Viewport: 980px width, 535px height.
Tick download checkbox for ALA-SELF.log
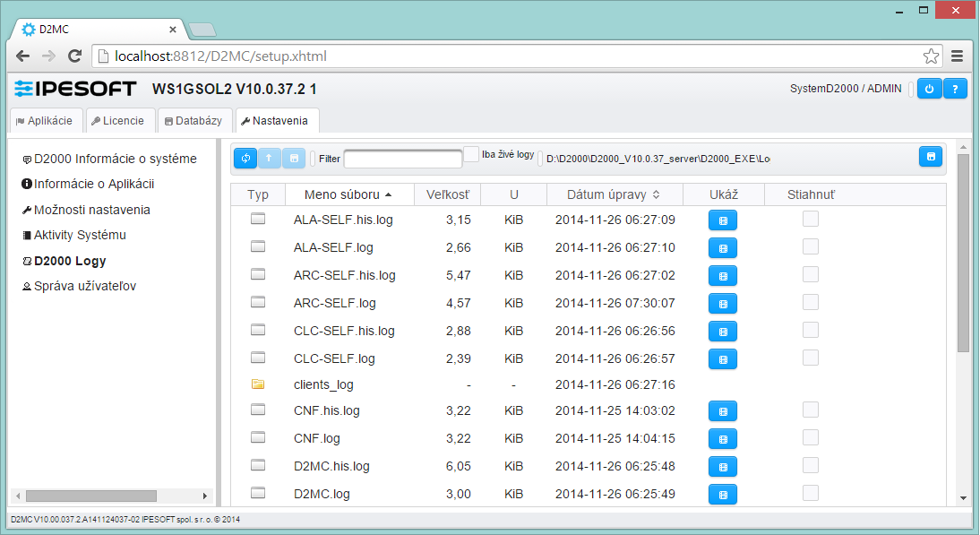[810, 246]
